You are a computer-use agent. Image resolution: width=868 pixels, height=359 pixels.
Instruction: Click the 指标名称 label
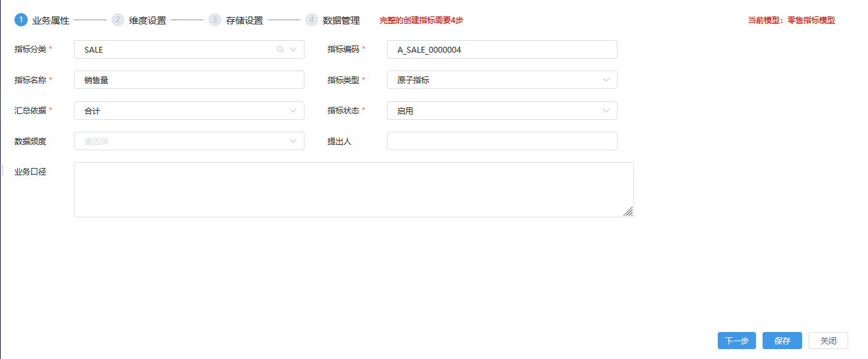pos(30,80)
